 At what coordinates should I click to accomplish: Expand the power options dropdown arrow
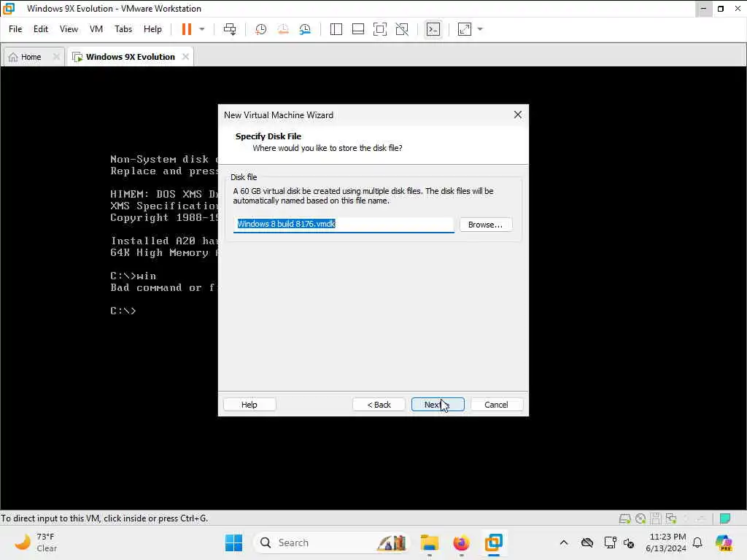click(x=202, y=29)
